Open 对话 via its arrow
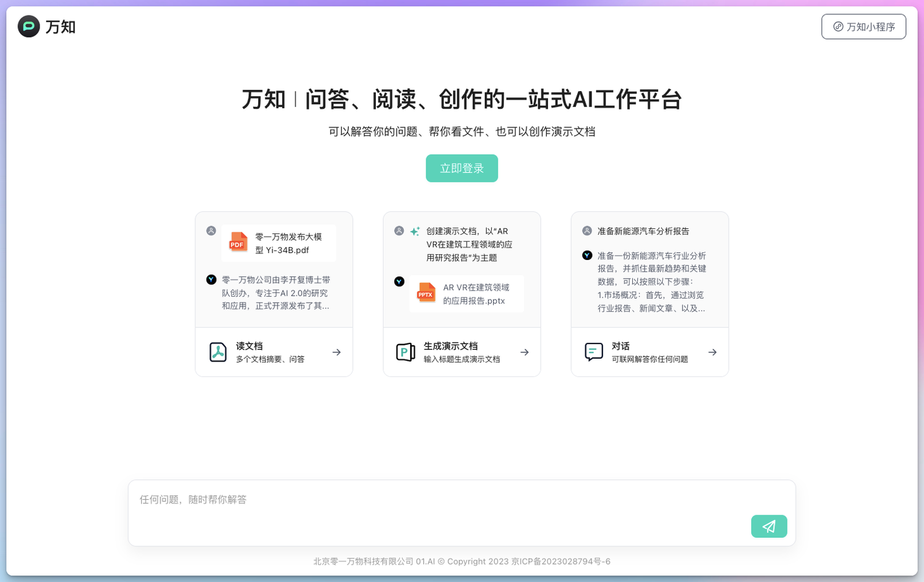Viewport: 924px width, 582px height. [712, 352]
